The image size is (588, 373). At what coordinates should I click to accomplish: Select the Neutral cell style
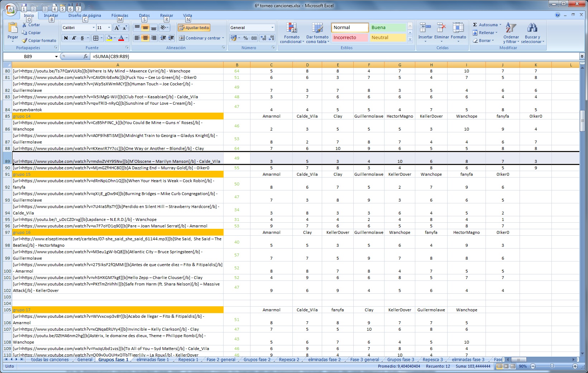(388, 38)
